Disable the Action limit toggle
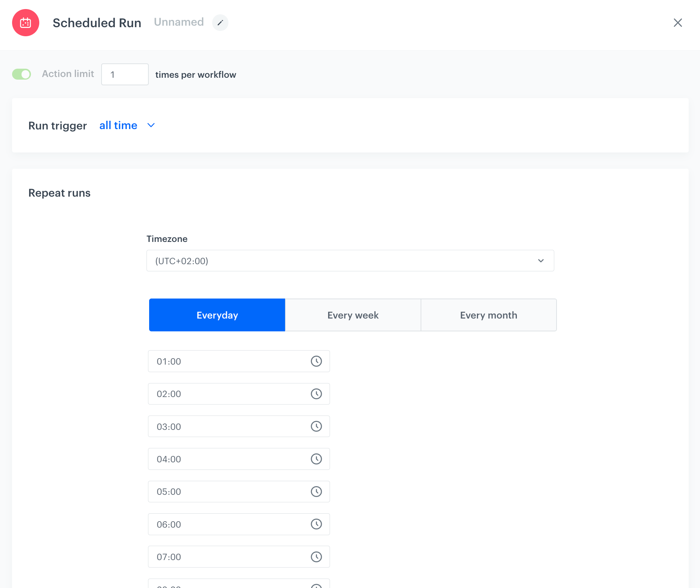The height and width of the screenshot is (588, 700). tap(22, 74)
